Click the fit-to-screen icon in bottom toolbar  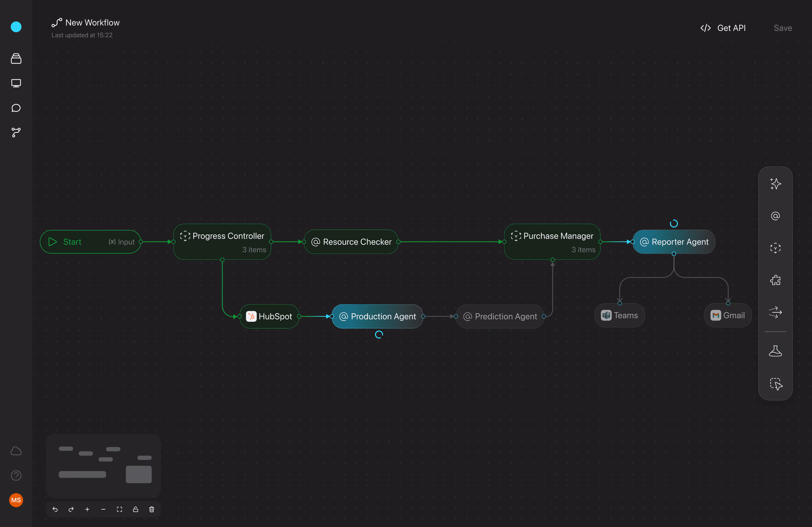[x=119, y=509]
